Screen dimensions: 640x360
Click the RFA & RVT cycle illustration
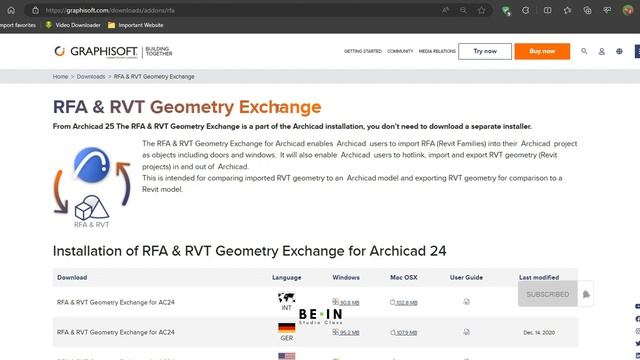tap(92, 187)
